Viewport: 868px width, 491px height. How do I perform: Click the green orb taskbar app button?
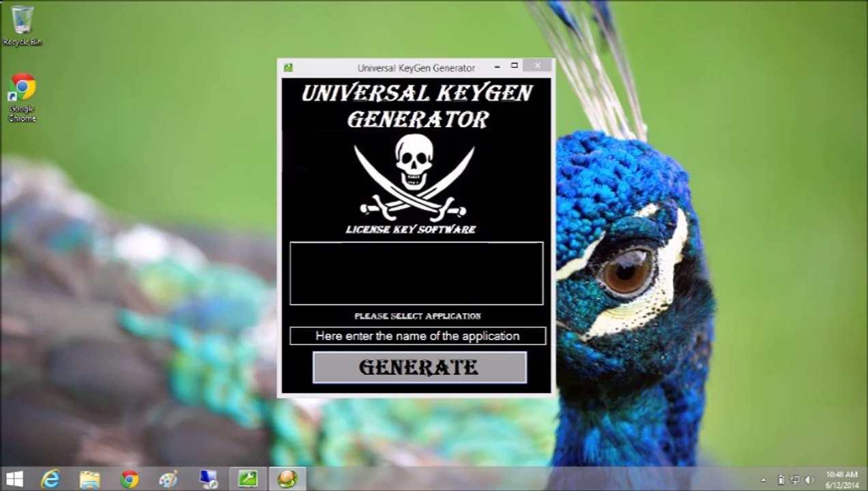pos(287,479)
